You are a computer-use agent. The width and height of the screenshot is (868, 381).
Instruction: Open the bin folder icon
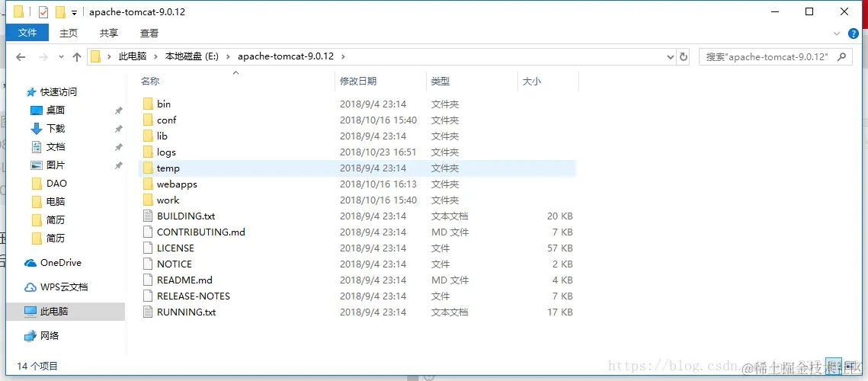147,104
